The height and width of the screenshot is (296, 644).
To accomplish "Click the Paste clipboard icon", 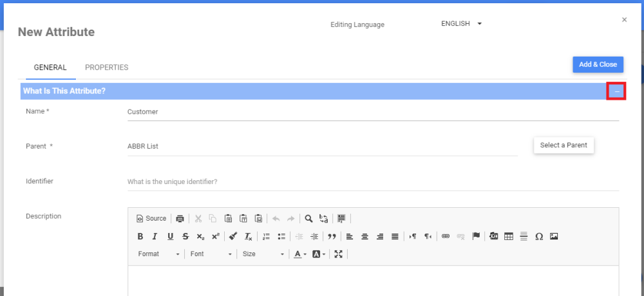I will [x=229, y=218].
